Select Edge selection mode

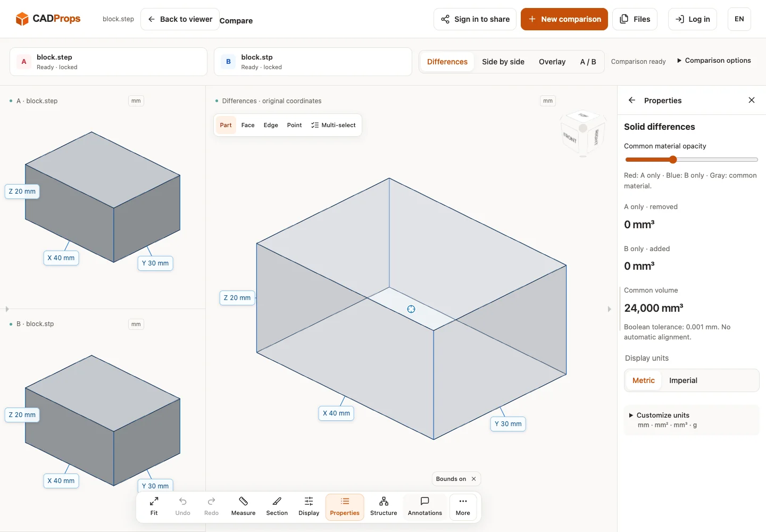click(x=271, y=125)
